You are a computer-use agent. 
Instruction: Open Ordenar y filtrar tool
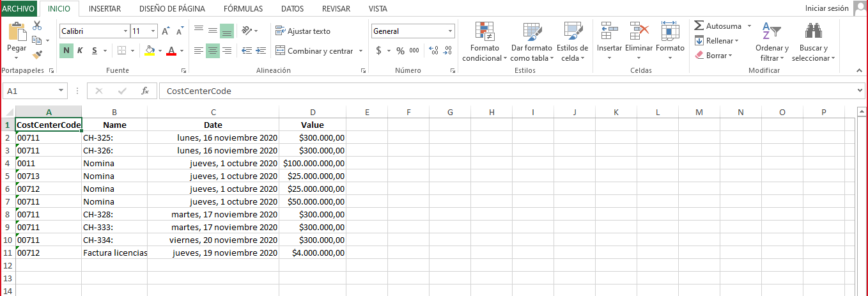pyautogui.click(x=771, y=42)
